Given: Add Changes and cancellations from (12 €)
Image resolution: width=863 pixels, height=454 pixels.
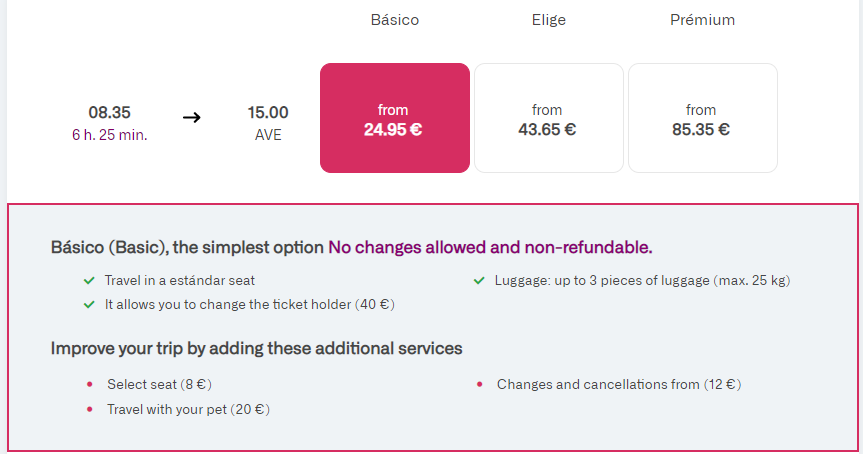Looking at the screenshot, I should pos(618,384).
